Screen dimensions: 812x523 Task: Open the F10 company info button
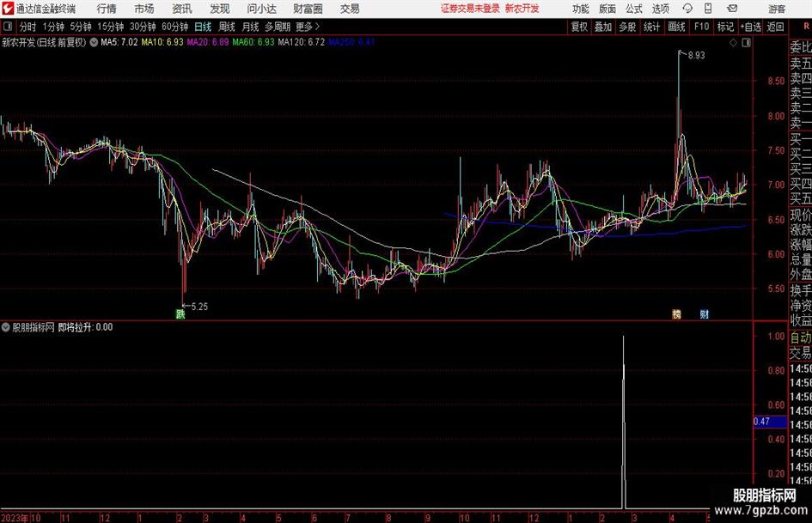(701, 27)
